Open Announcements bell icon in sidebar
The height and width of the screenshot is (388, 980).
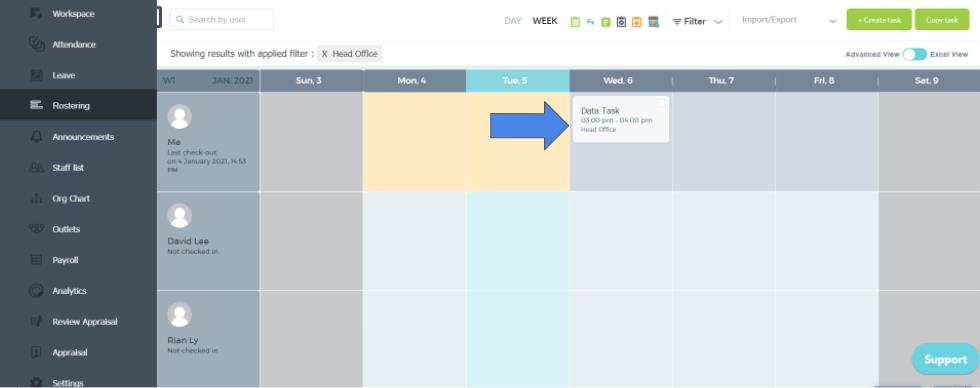click(37, 137)
